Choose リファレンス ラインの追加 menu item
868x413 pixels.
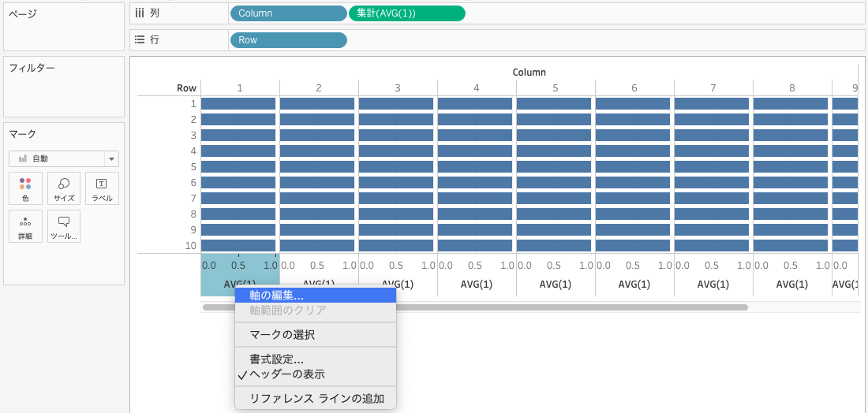[x=316, y=399]
